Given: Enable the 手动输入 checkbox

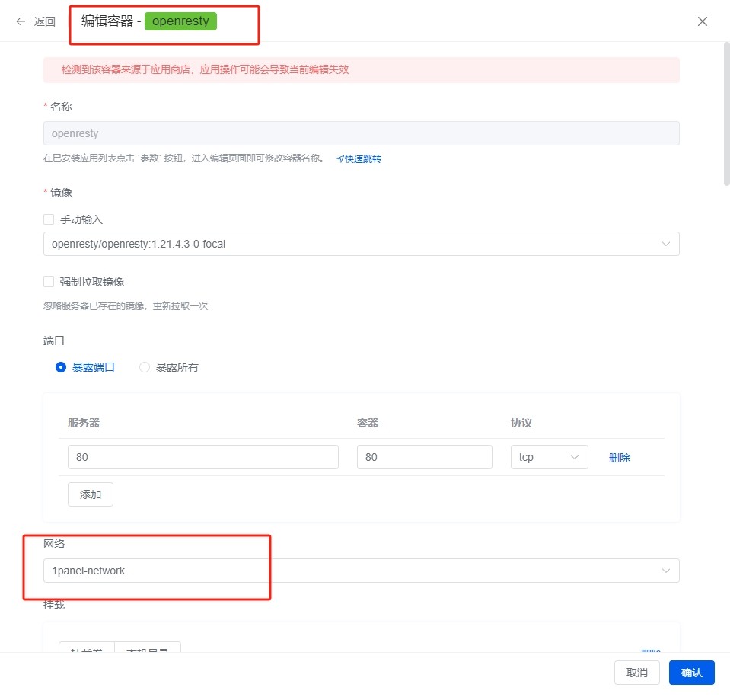Looking at the screenshot, I should point(49,219).
